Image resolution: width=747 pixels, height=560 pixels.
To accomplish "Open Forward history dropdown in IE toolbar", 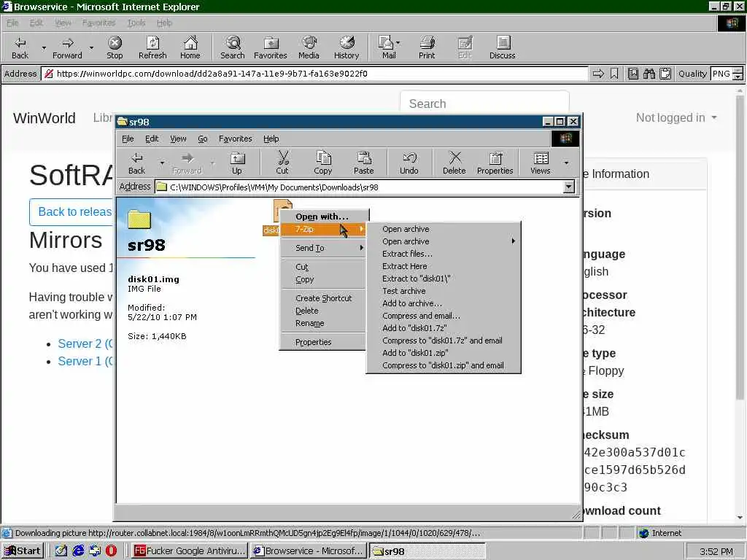I will pos(91,47).
